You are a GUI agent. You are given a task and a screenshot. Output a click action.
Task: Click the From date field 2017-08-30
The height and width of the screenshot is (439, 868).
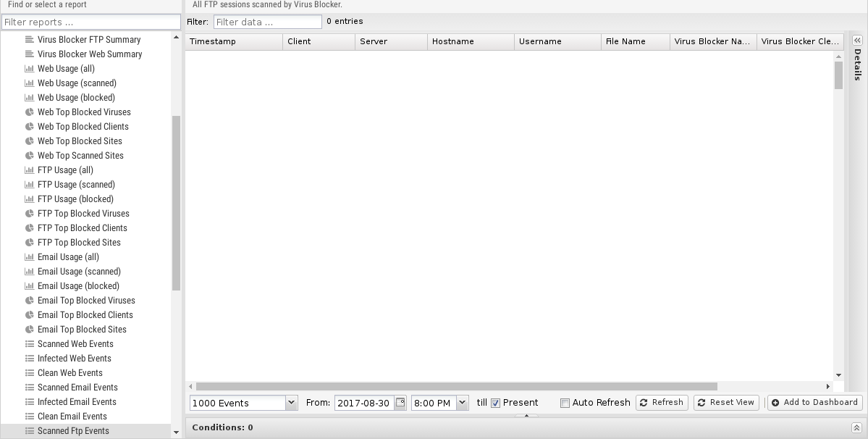pos(364,403)
